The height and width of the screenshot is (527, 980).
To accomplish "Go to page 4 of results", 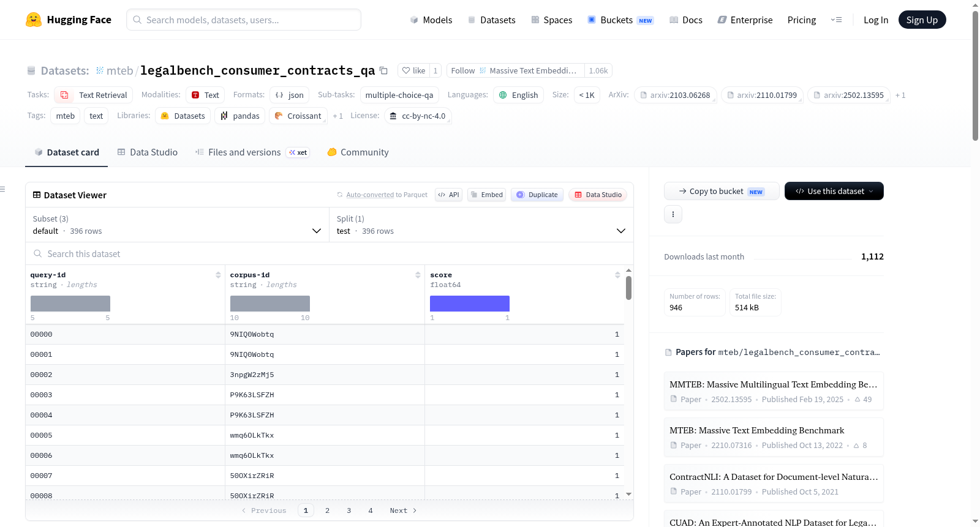I will pos(371,510).
